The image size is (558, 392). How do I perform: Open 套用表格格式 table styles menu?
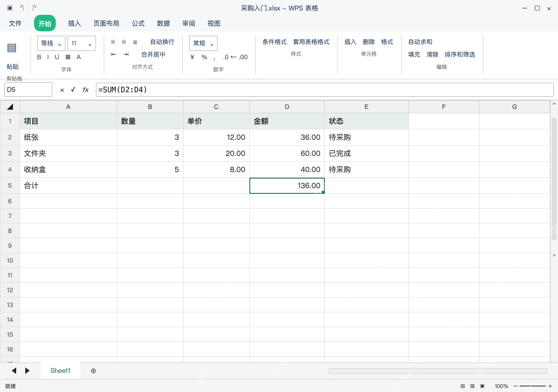[x=311, y=42]
